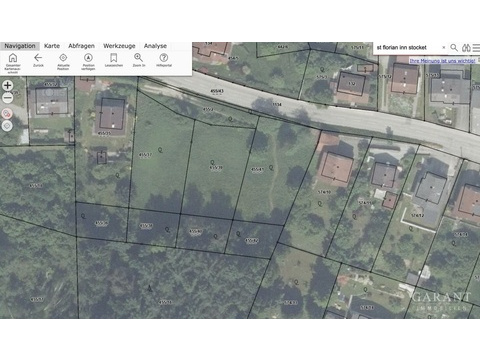Open the hamburger menu at top right

tap(476, 48)
